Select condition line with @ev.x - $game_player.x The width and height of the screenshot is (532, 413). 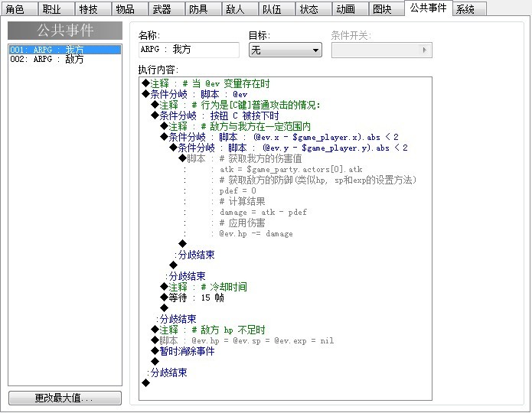click(279, 137)
